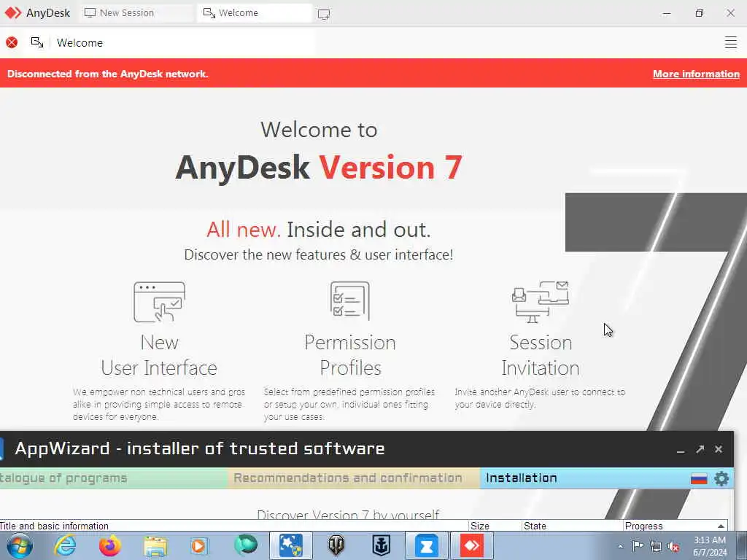Click the AnyDesk logo in title bar
Screen dimensions: 747x560
click(13, 13)
